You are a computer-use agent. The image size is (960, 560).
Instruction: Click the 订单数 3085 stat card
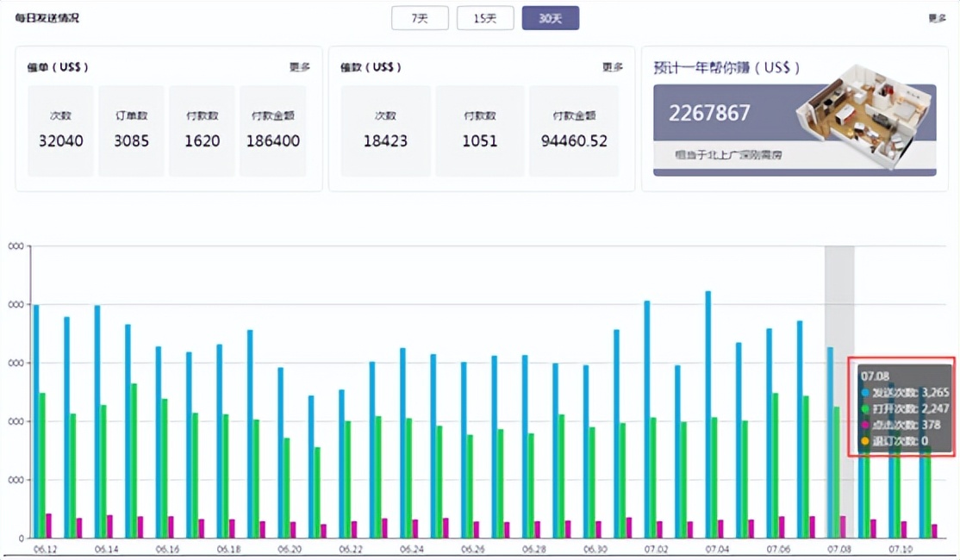coord(131,131)
